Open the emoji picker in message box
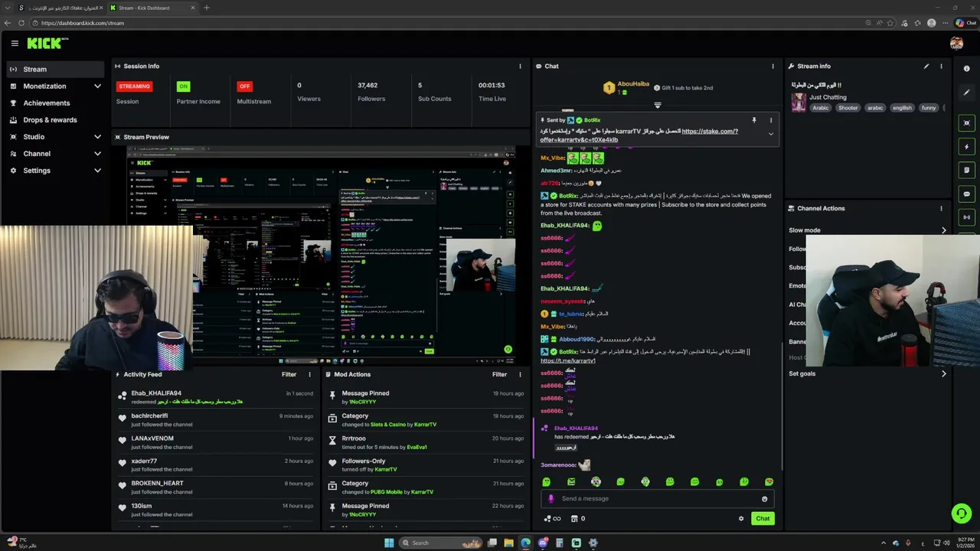The image size is (980, 551). pyautogui.click(x=764, y=499)
